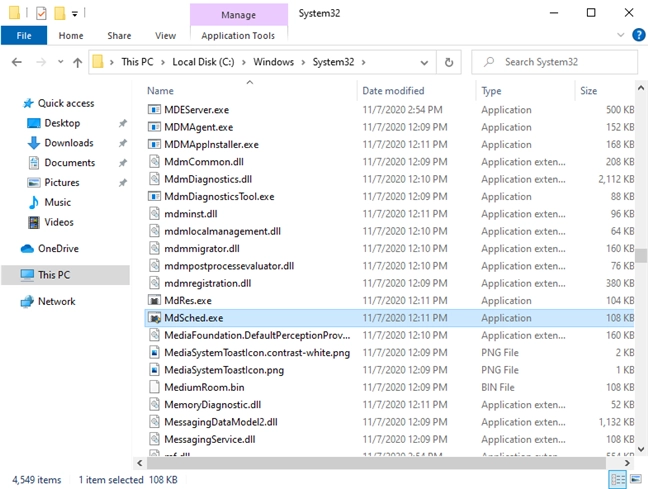Click the MediumRoom.bin blank file icon
Image resolution: width=648 pixels, height=489 pixels.
(x=154, y=387)
